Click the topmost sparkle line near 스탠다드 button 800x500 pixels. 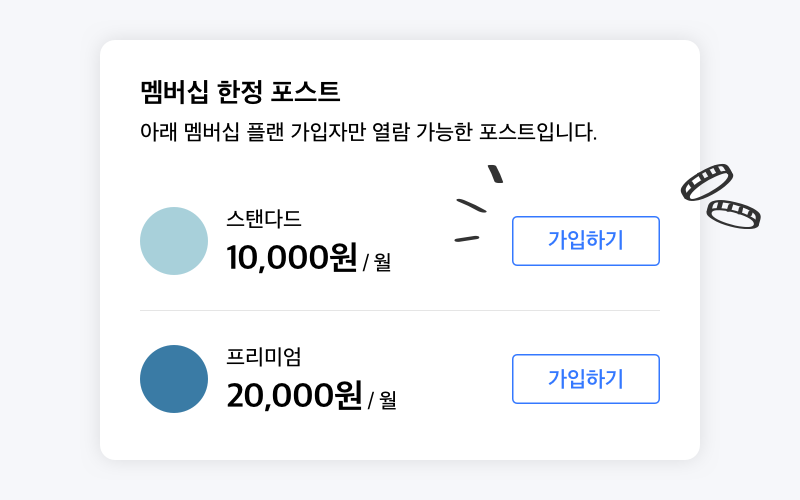(495, 174)
